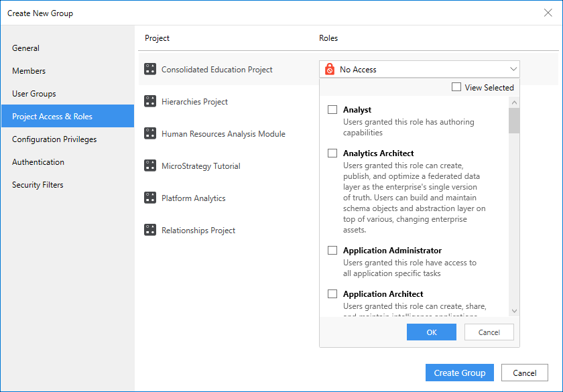Viewport: 563px width, 392px height.
Task: Confirm role selection with OK button
Action: (x=431, y=332)
